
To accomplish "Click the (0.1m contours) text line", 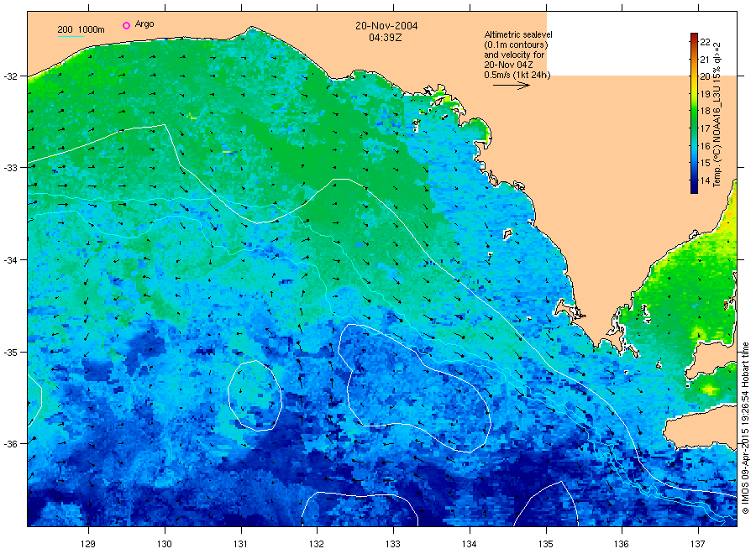I will (517, 44).
